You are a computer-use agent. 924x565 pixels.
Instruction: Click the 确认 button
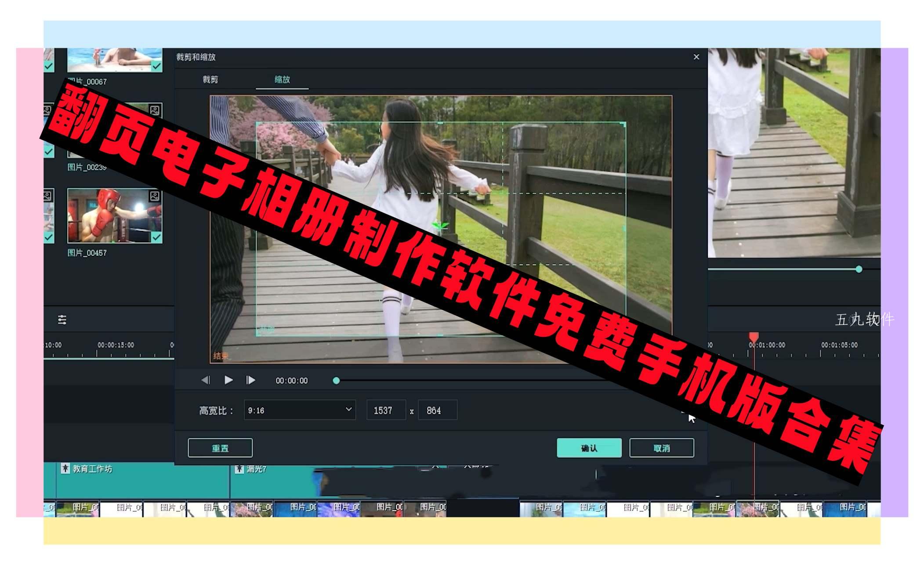[589, 448]
